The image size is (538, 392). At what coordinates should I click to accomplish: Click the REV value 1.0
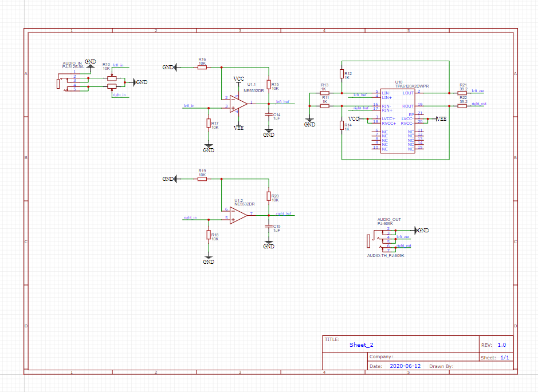click(x=502, y=345)
